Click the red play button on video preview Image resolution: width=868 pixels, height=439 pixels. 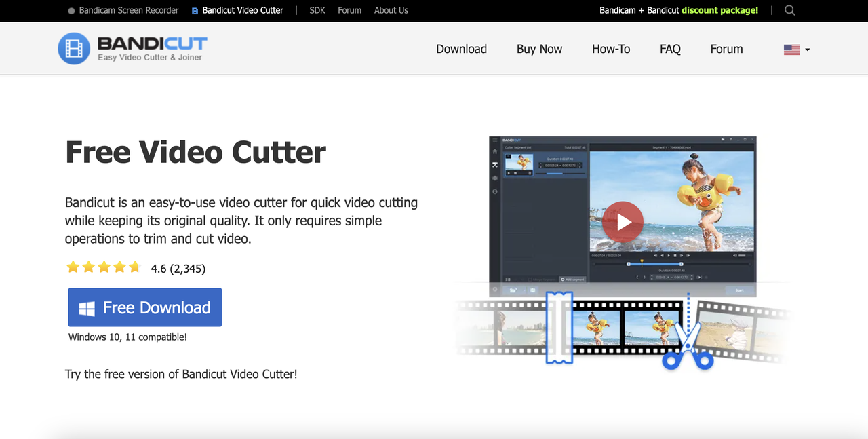(623, 222)
